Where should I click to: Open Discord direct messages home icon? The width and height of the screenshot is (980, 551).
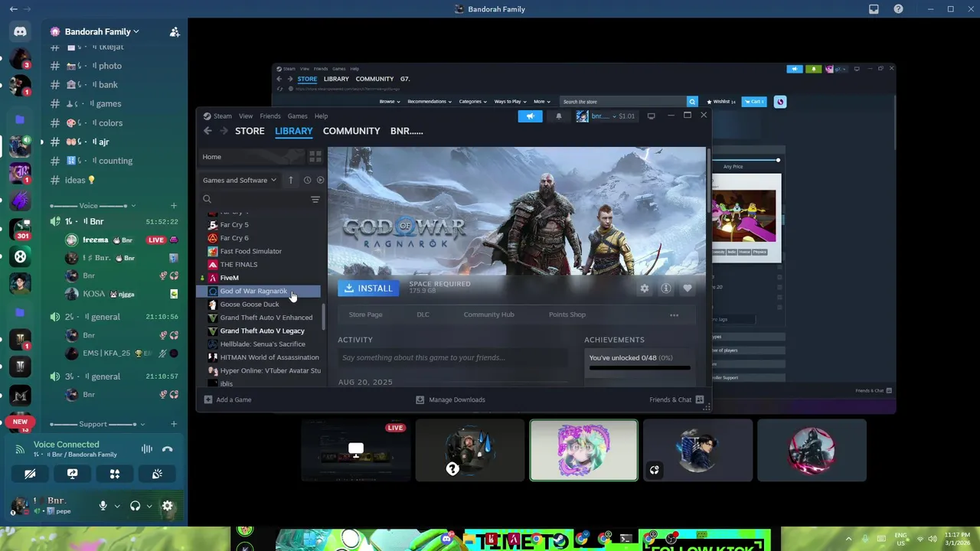pos(20,31)
